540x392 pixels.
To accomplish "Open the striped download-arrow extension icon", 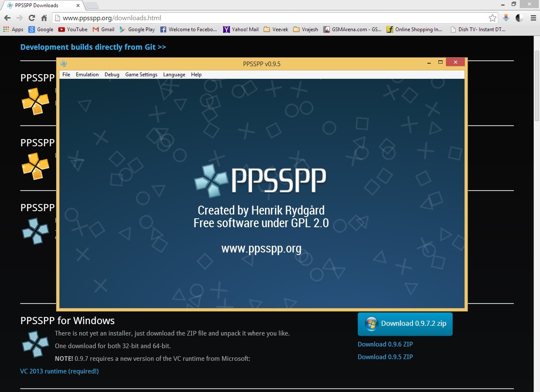I will [506, 18].
